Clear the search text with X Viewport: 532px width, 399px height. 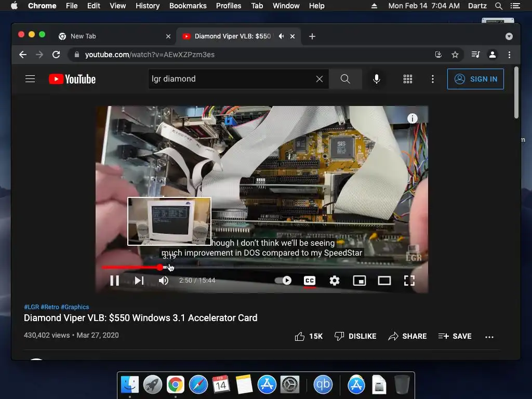pyautogui.click(x=320, y=79)
